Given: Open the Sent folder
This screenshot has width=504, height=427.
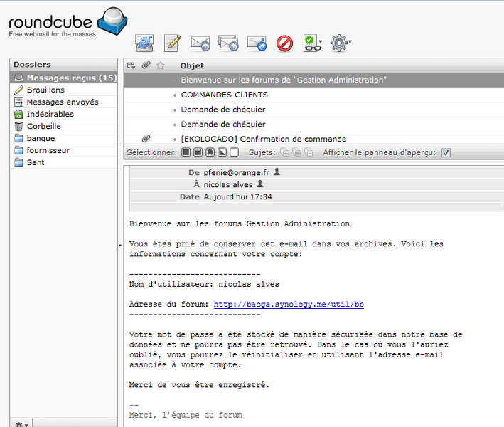Looking at the screenshot, I should click(x=64, y=162).
